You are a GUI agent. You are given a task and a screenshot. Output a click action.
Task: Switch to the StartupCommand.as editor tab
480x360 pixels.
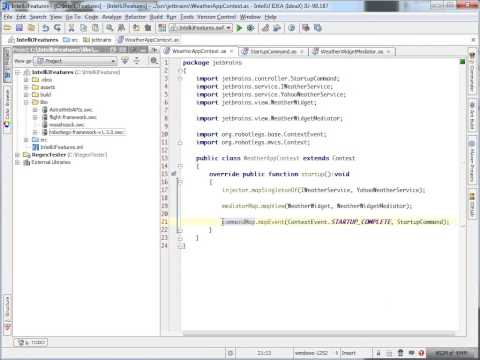pyautogui.click(x=273, y=51)
